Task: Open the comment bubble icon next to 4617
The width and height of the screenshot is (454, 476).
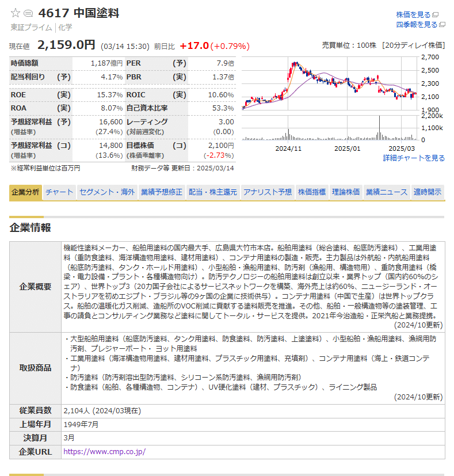Action: pyautogui.click(x=28, y=13)
